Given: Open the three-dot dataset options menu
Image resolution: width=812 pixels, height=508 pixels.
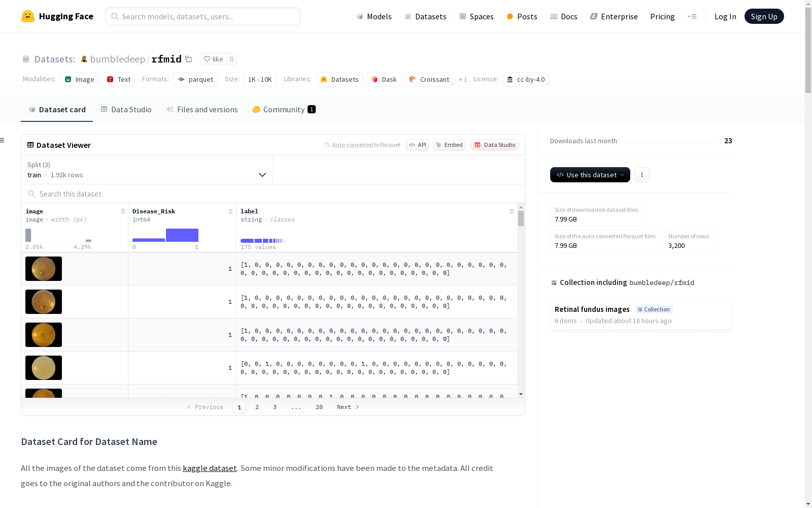Looking at the screenshot, I should pos(642,175).
